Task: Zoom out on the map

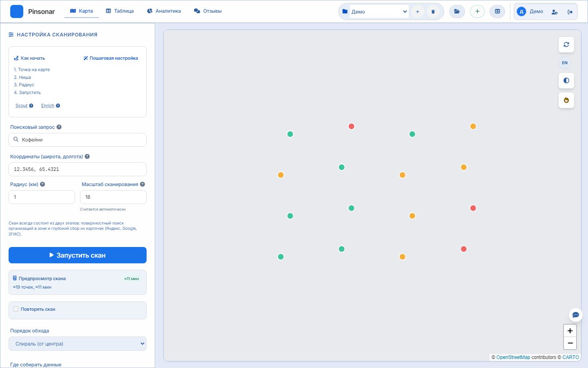Action: click(570, 343)
